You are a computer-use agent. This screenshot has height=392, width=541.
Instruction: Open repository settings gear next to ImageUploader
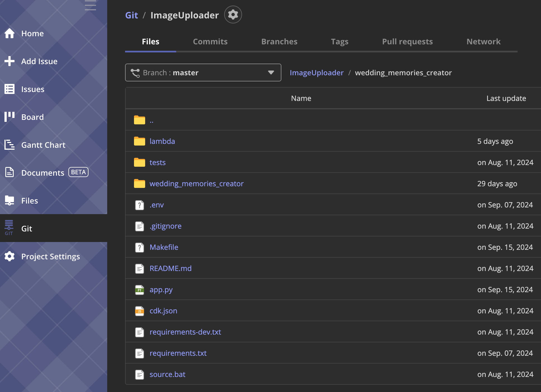(233, 14)
